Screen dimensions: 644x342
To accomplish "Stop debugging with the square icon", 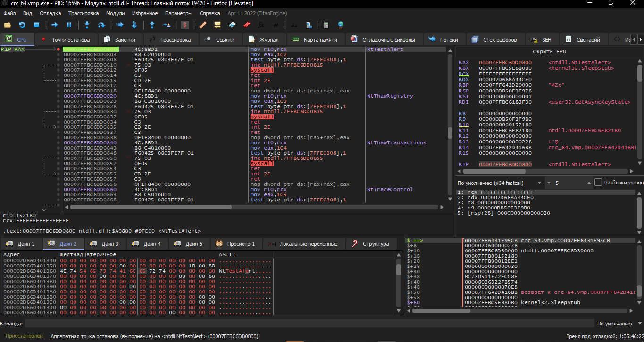I will 36,25.
